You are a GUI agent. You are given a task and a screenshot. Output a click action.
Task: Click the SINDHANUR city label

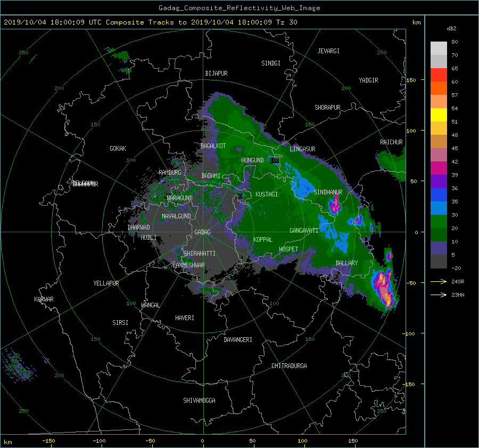tap(328, 192)
